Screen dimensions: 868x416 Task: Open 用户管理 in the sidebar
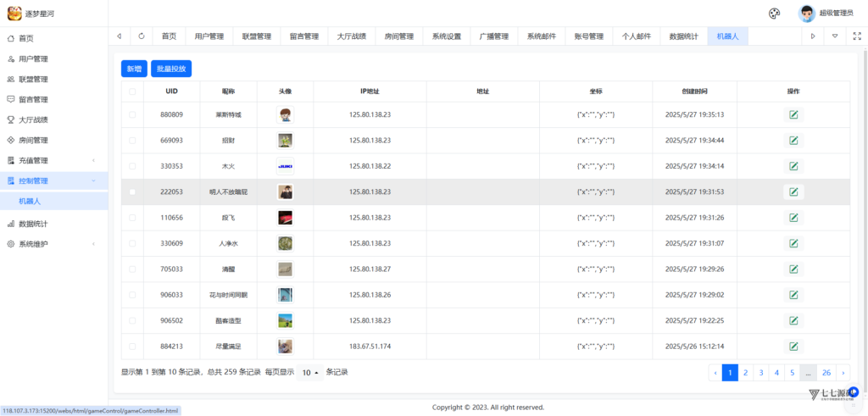tap(53, 59)
